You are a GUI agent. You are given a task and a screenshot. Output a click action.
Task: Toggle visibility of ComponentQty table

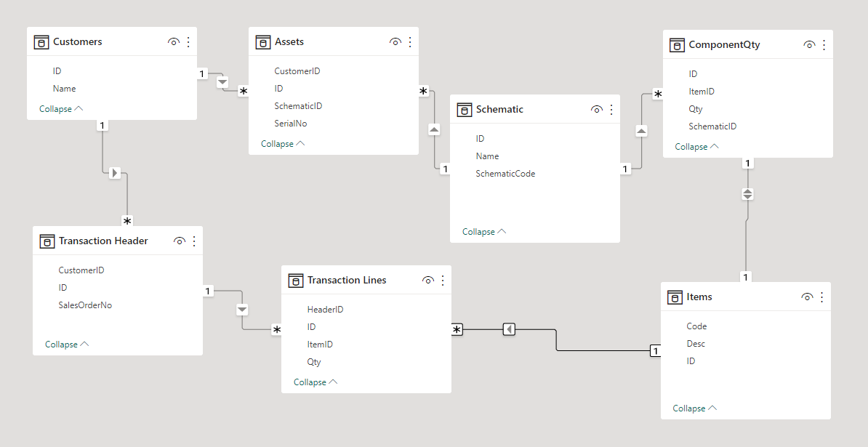[809, 45]
